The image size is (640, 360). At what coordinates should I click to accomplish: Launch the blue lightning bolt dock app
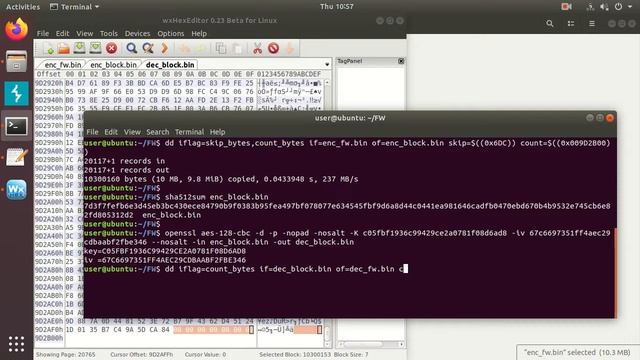click(16, 93)
